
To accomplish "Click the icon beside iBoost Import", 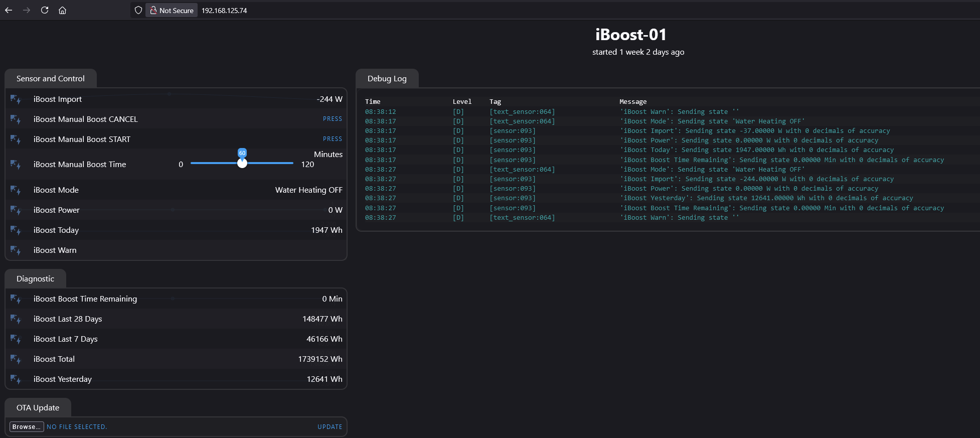I will 16,99.
